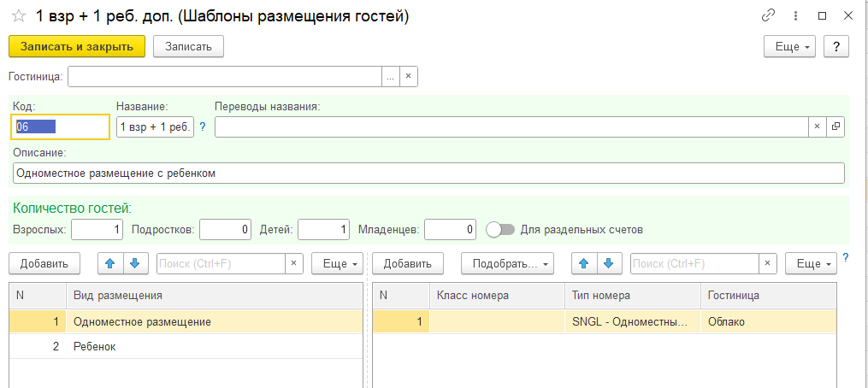Move accommodation row down in left table
Screen dimensions: 868x388
point(133,262)
